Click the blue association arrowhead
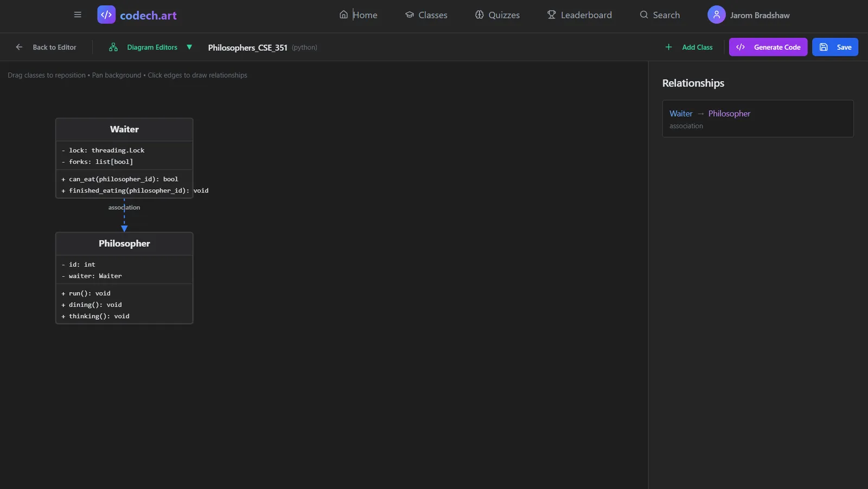This screenshot has height=489, width=868. [124, 229]
